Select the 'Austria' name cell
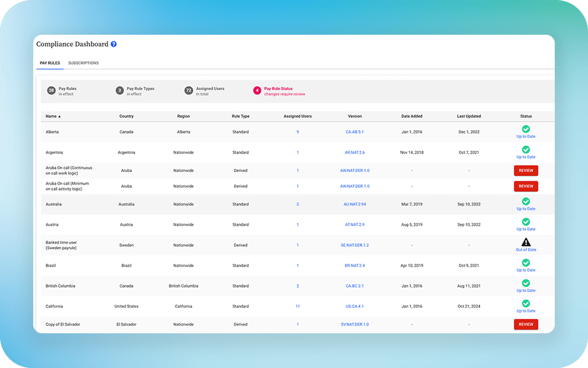This screenshot has width=588, height=368. click(52, 225)
